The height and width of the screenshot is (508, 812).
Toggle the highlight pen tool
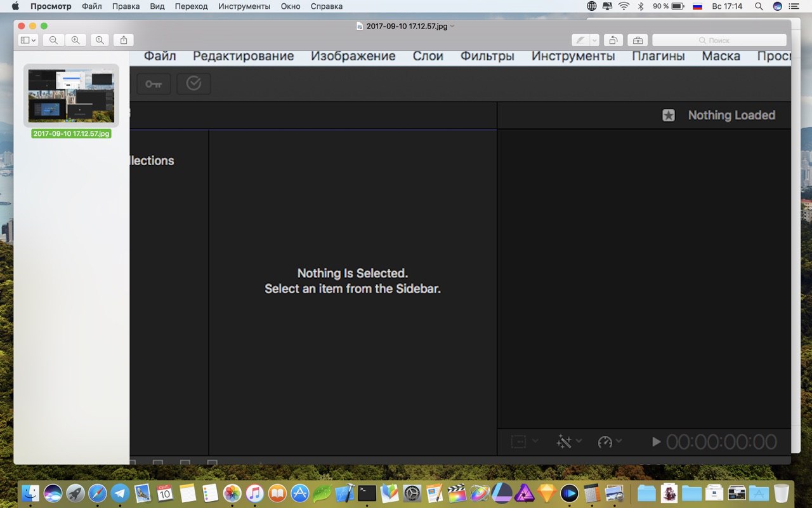[x=580, y=40]
